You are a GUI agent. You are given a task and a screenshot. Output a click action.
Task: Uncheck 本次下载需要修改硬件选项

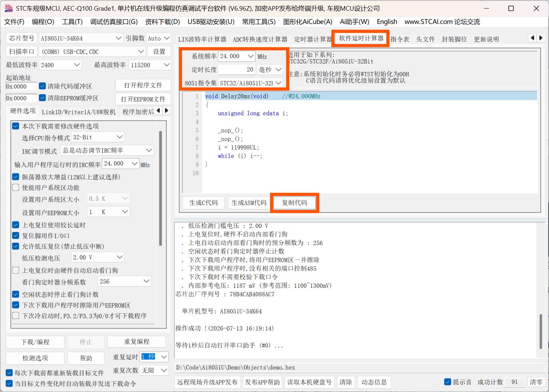pos(16,126)
